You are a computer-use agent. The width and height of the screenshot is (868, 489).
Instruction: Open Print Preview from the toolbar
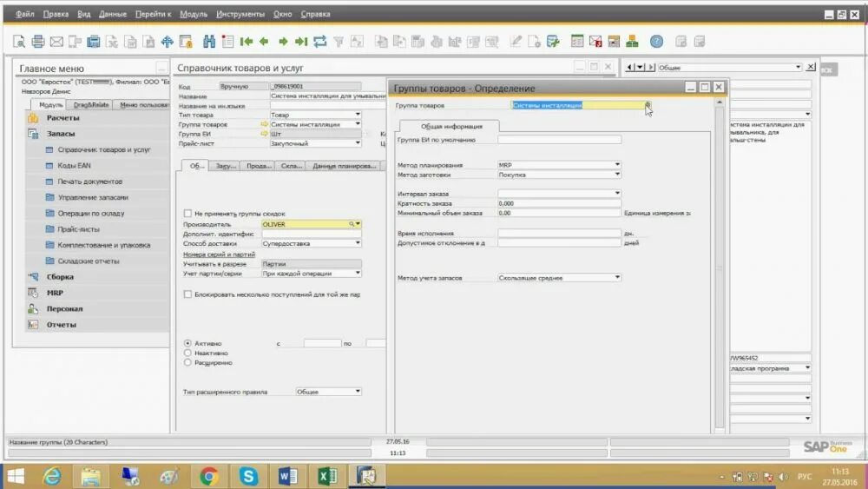[19, 42]
